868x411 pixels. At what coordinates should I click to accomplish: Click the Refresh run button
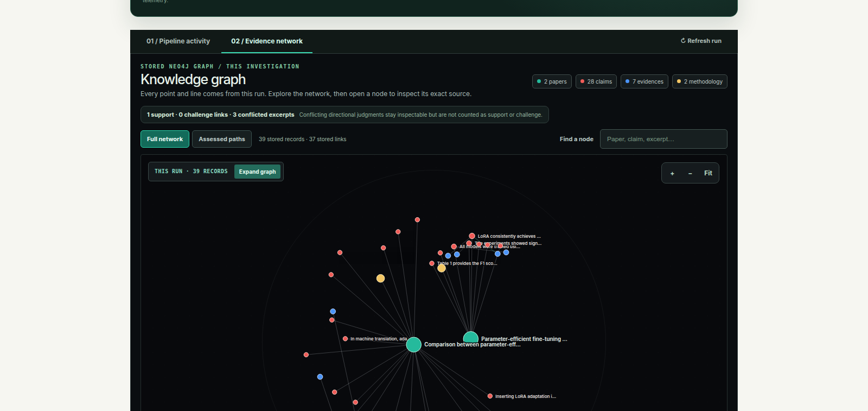[701, 41]
